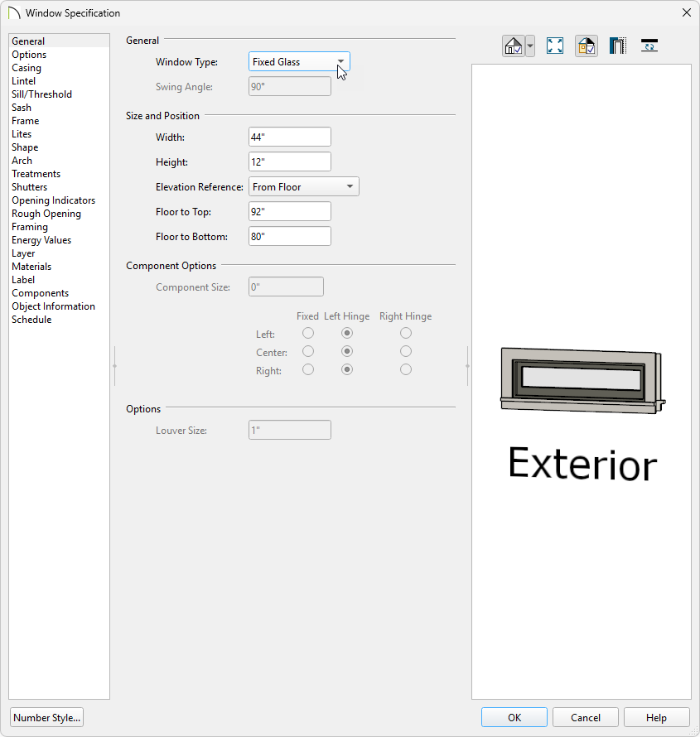Screen dimensions: 700x737
Task: Select Left Hinge radio for Center component
Action: (347, 352)
